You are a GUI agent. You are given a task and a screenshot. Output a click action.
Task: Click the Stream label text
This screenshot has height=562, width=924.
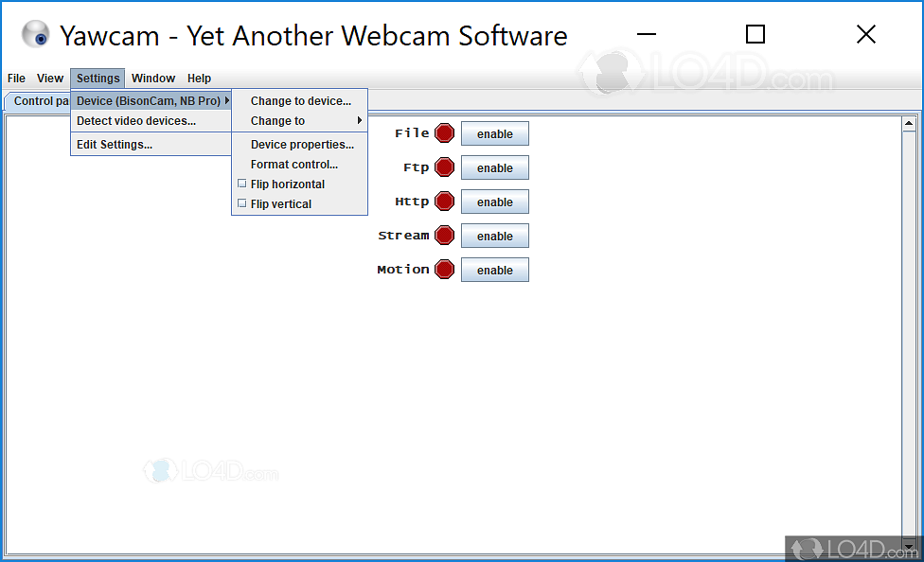pyautogui.click(x=403, y=236)
